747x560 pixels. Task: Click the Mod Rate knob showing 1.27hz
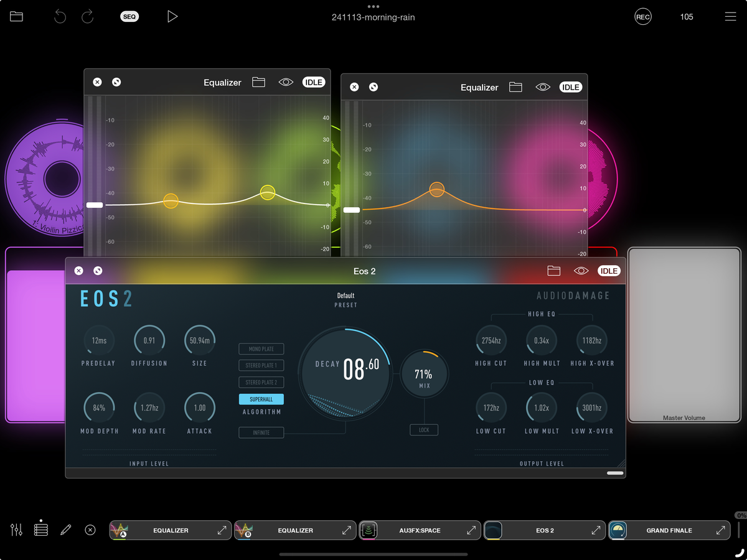pyautogui.click(x=149, y=408)
